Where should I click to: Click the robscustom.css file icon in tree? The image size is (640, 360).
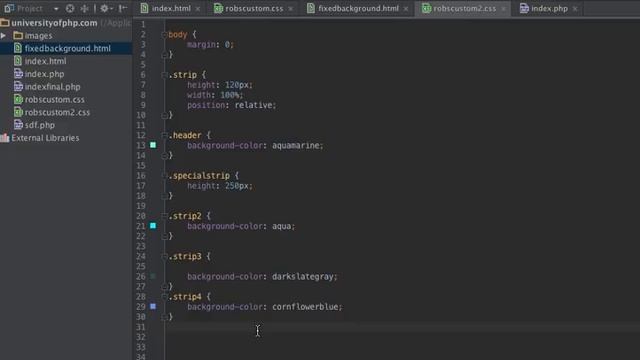coord(18,99)
